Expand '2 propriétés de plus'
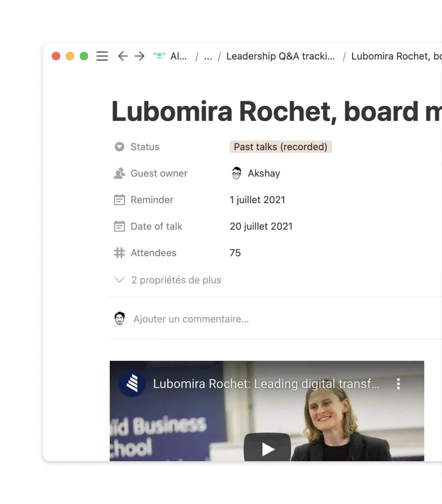Screen dimensions: 442x504 pos(176,280)
